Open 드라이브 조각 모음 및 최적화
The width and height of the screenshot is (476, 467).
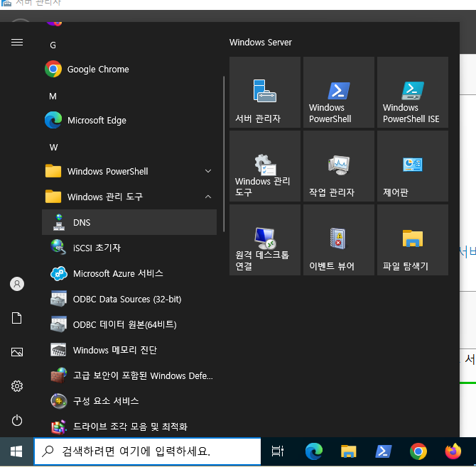tap(129, 427)
